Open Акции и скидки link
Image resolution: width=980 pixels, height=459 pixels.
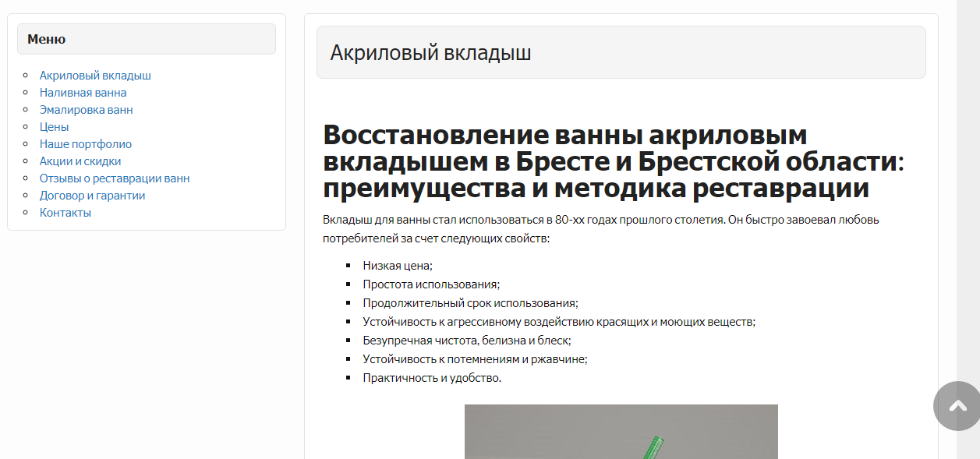pos(80,161)
